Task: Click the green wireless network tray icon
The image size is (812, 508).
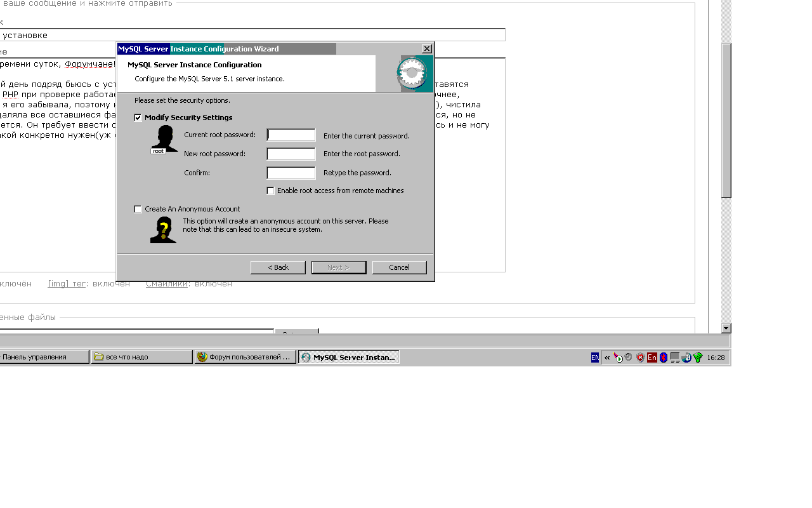Action: (x=698, y=358)
